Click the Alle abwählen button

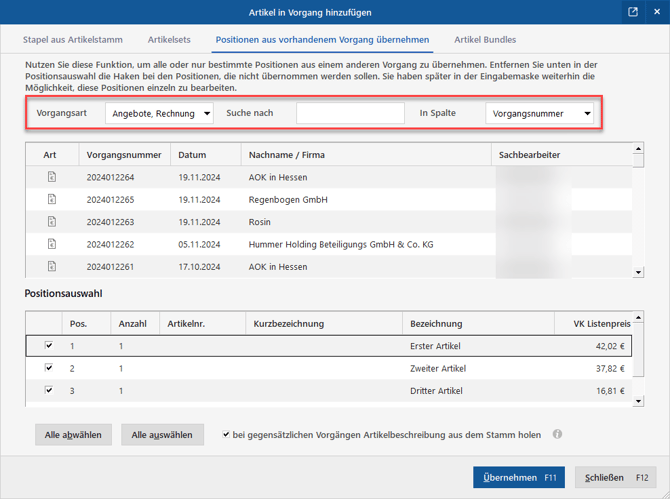(x=73, y=434)
